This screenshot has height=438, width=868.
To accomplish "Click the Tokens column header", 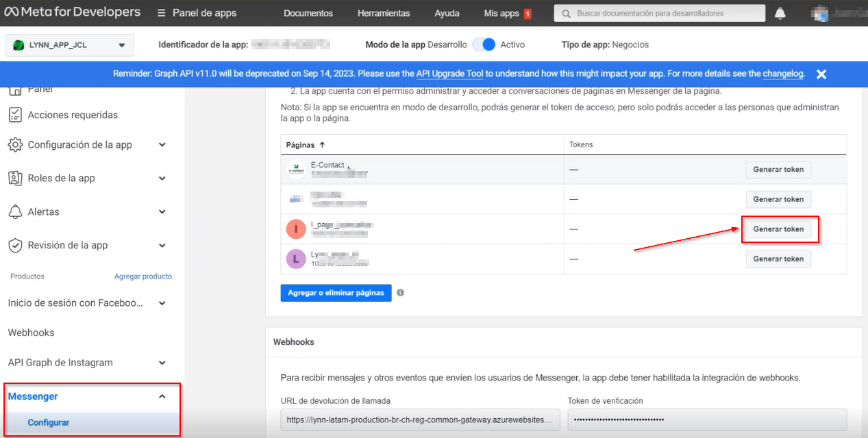I will click(x=581, y=144).
